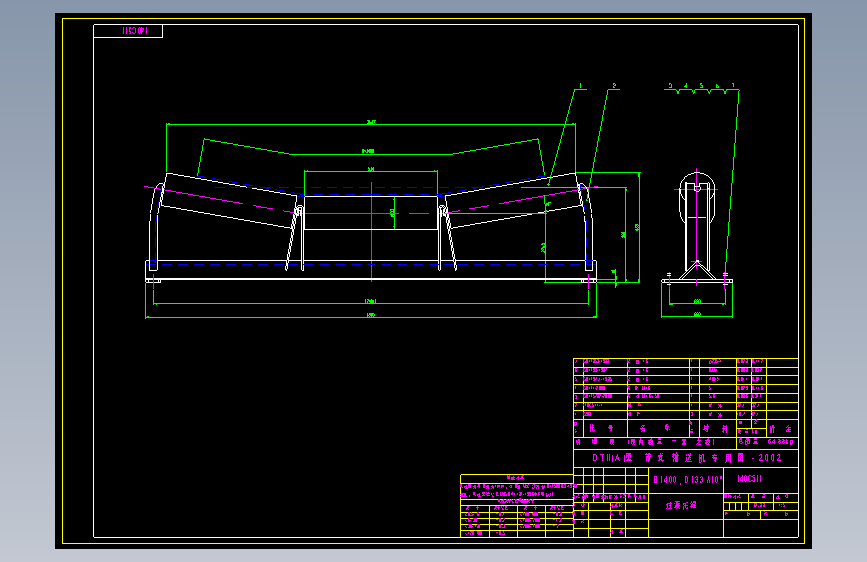Click part balloon number 7 above side view
867x562 pixels.
(733, 86)
